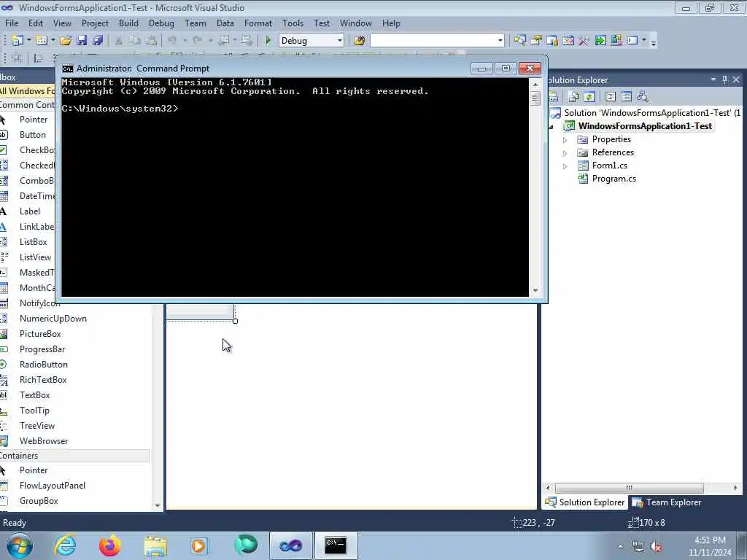Open the Debug menu

pos(161,23)
